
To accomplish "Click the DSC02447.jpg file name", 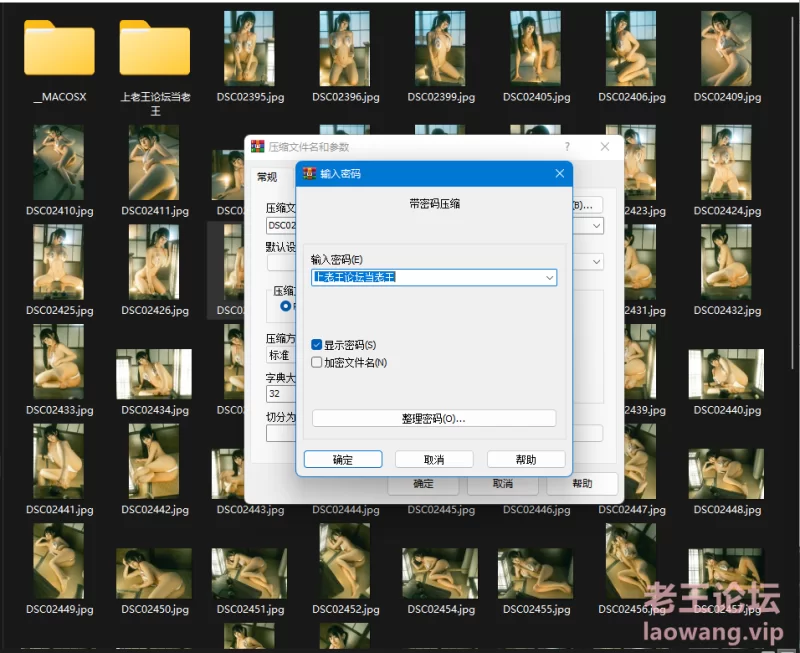I will (632, 510).
